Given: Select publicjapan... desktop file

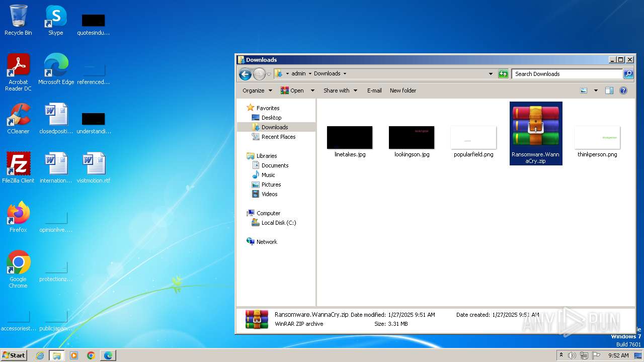Looking at the screenshot, I should (56, 320).
